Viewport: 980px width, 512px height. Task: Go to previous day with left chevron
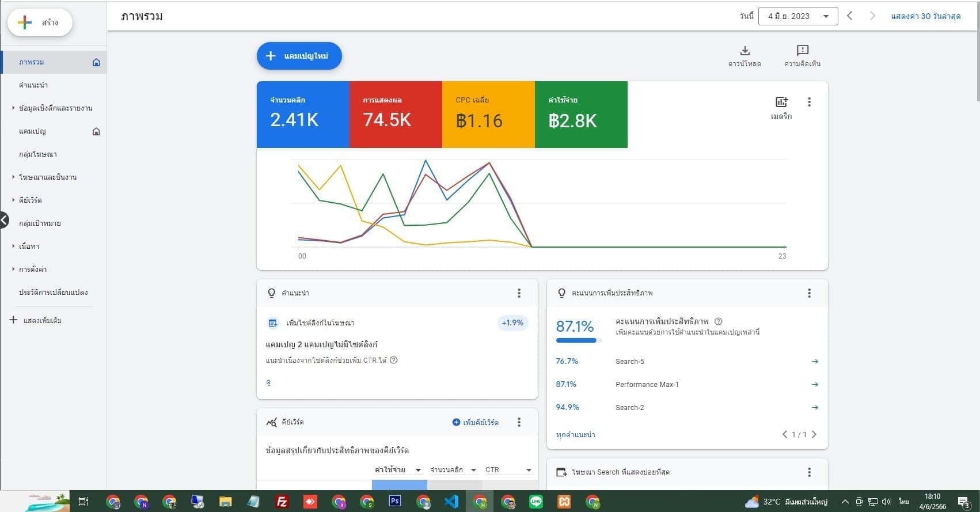[x=849, y=16]
